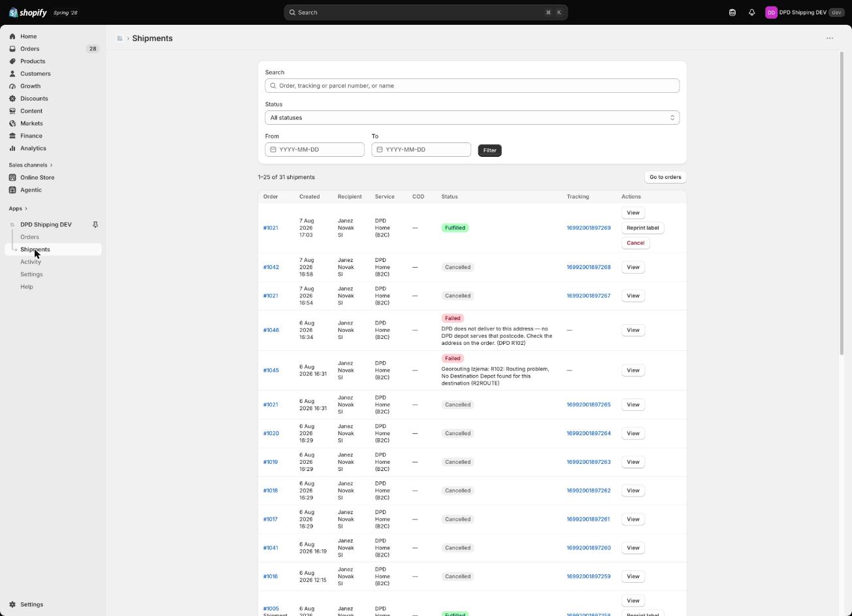The width and height of the screenshot is (852, 616).
Task: View the failed shipment for order #1046
Action: (633, 330)
